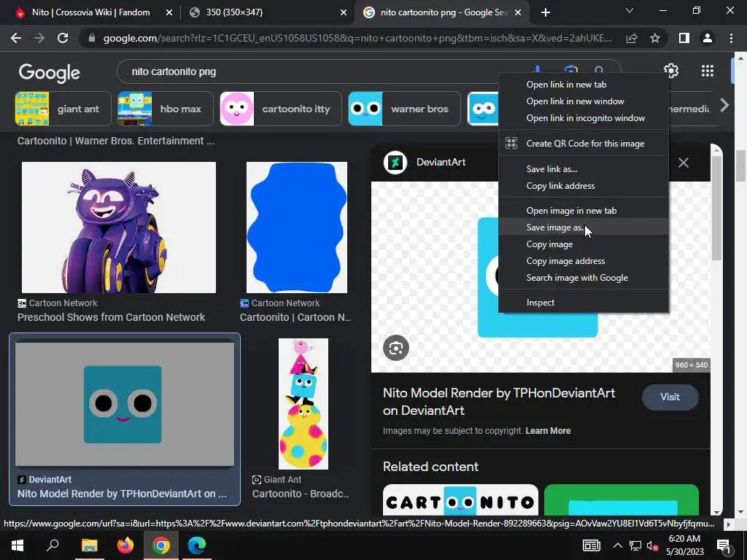Screen dimensions: 747x560
Task: Click the Google logo
Action: point(49,72)
